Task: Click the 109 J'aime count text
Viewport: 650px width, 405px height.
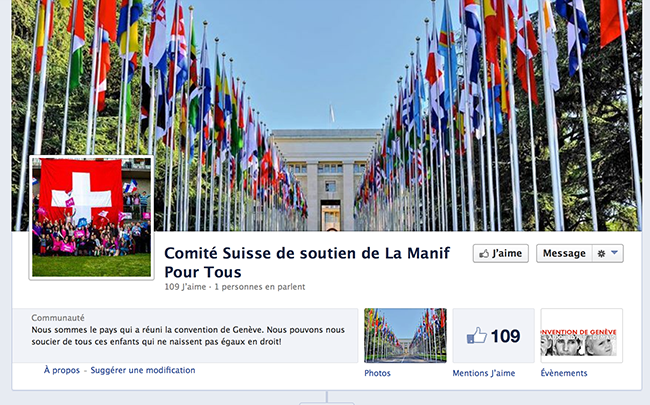Action: tap(185, 287)
